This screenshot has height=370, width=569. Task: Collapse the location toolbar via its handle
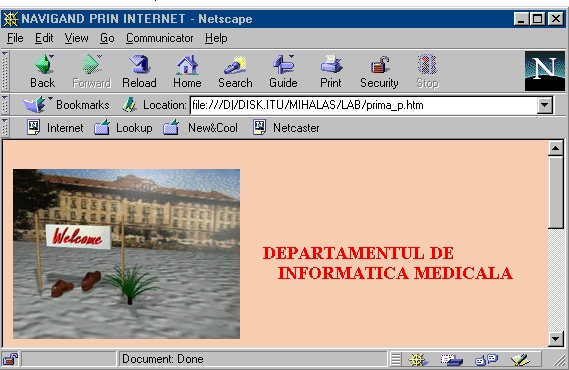(x=5, y=105)
